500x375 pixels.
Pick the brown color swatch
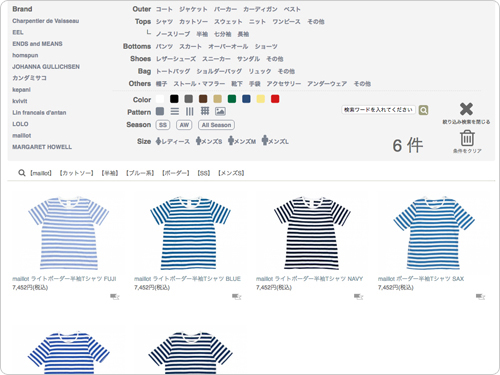pos(203,99)
